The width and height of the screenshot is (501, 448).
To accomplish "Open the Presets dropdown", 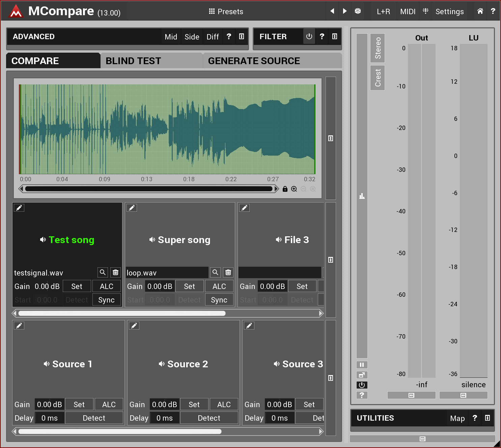I will pyautogui.click(x=226, y=11).
